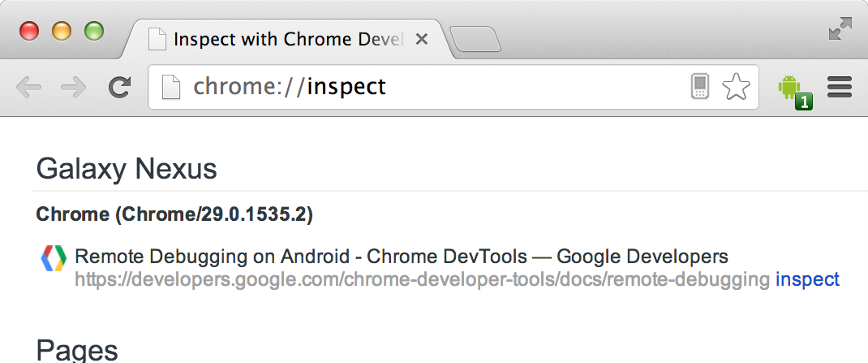Click the yellow minimize window button
This screenshot has height=363, width=868.
pos(62,31)
